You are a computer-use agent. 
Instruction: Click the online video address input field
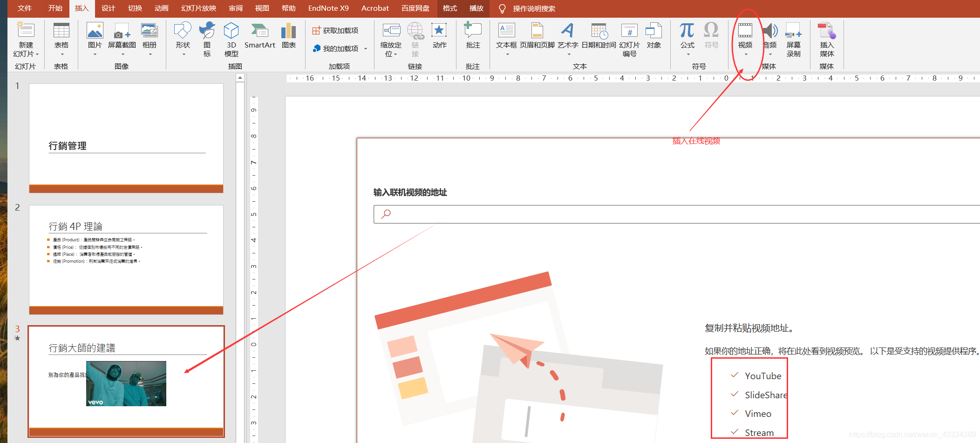pyautogui.click(x=676, y=214)
